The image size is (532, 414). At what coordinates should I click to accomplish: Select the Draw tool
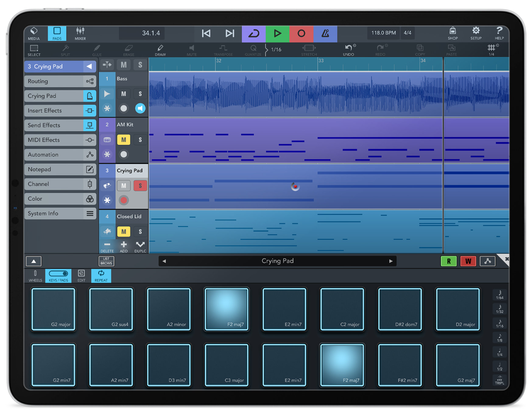[x=160, y=50]
